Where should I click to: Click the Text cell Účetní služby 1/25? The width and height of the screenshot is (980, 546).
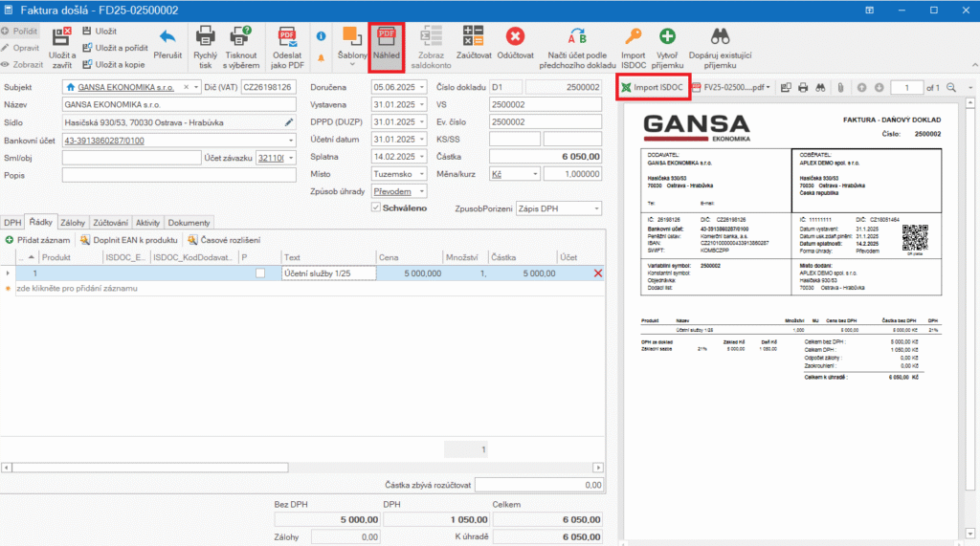click(329, 273)
